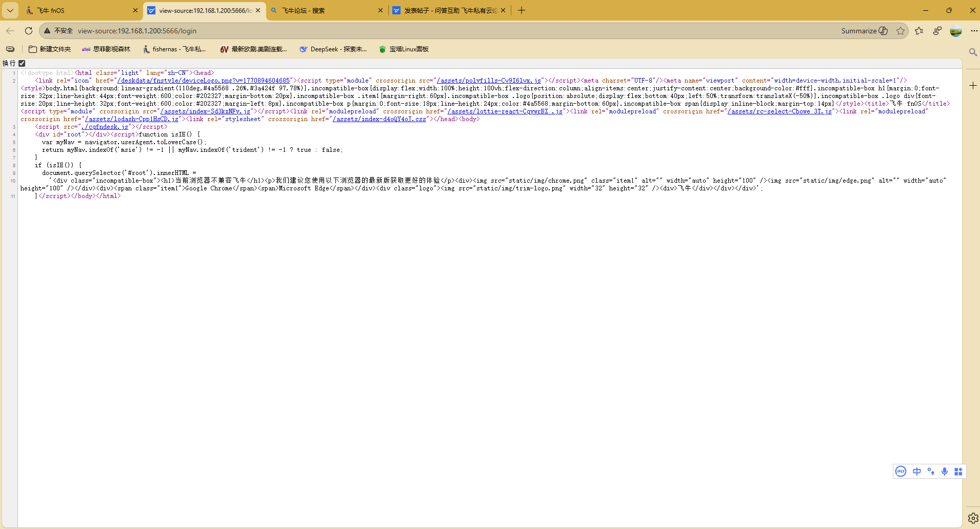Image resolution: width=980 pixels, height=529 pixels.
Task: Switch to the 飞牛论坛 - 搜索 tab
Action: coord(323,10)
